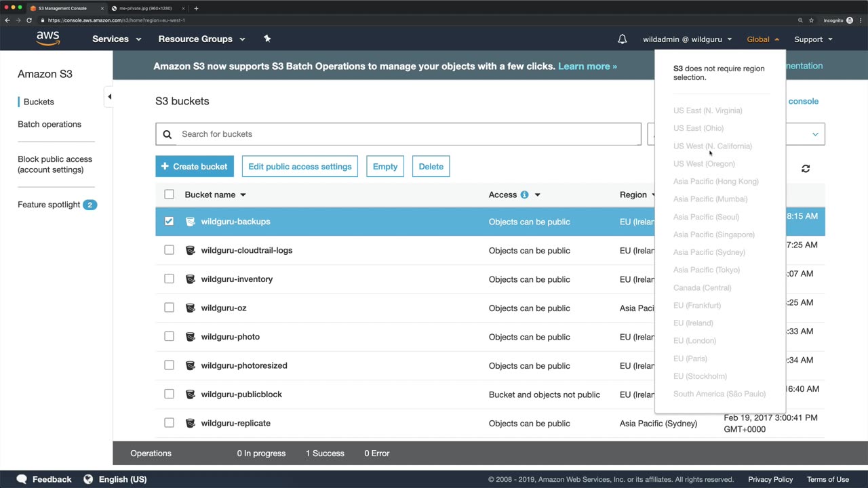
Task: Collapse the S3 sidebar arrow
Action: (109, 97)
